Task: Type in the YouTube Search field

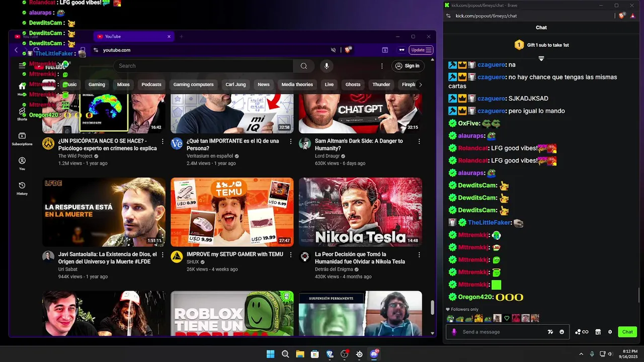Action: [203, 66]
